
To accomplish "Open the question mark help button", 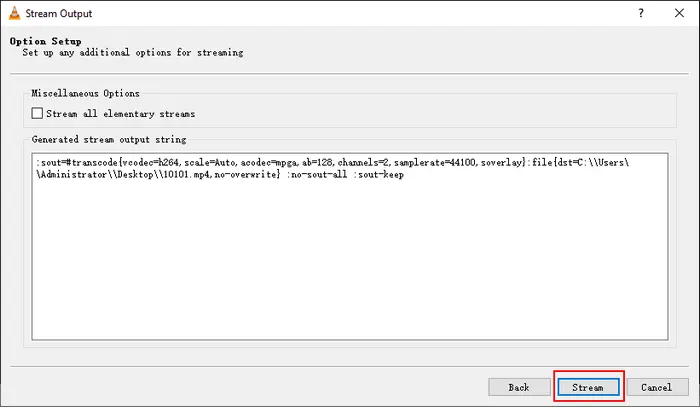I will 641,13.
